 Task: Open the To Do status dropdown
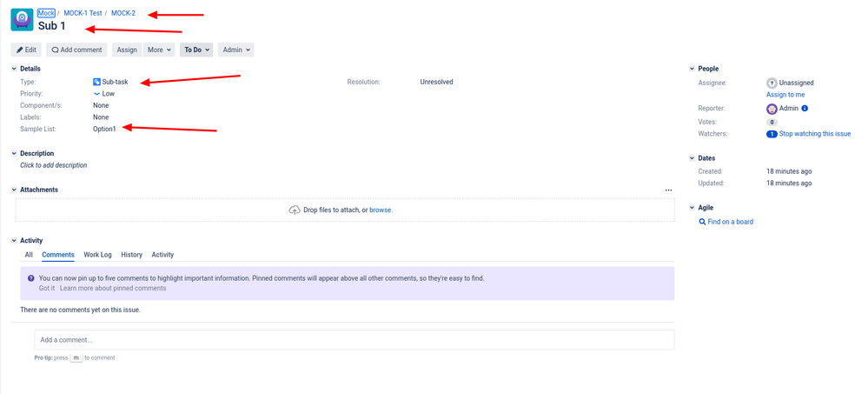click(x=196, y=50)
